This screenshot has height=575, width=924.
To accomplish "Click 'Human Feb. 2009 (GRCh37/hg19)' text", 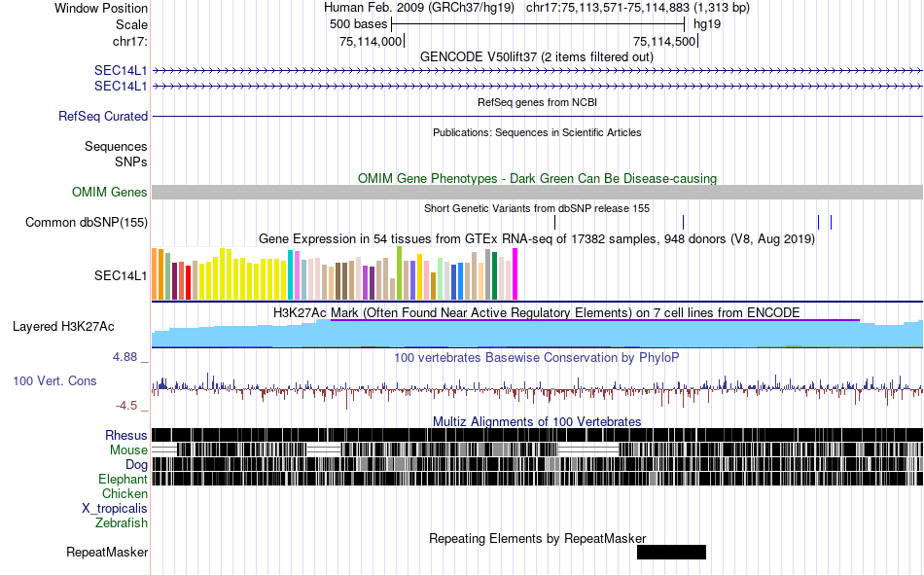I will click(x=419, y=8).
